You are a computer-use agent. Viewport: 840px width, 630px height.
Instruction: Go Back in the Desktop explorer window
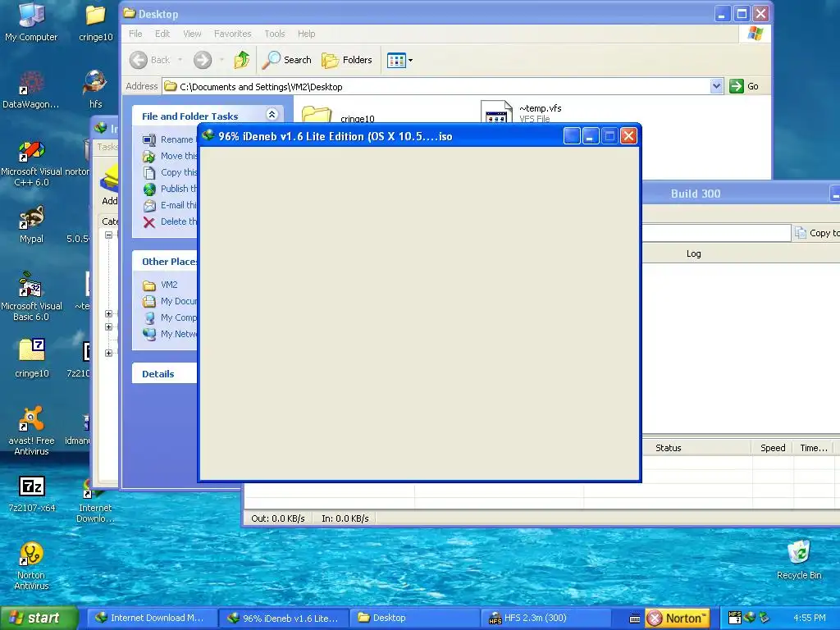(150, 60)
